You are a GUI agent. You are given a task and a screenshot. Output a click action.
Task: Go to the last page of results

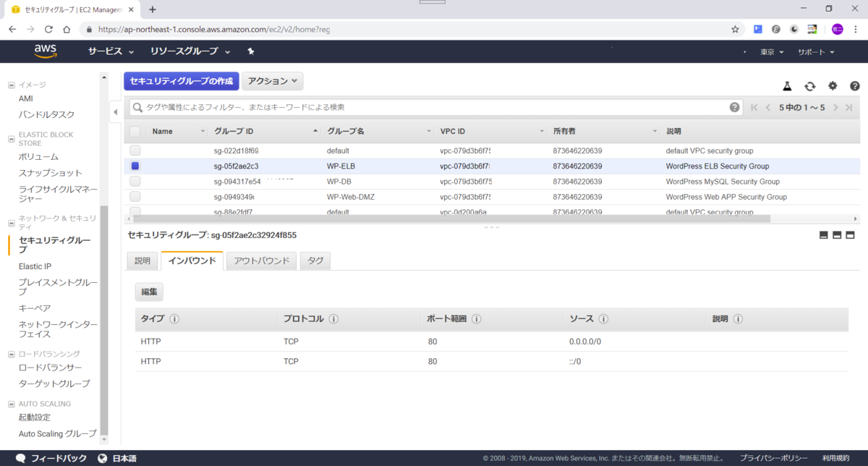pyautogui.click(x=848, y=107)
